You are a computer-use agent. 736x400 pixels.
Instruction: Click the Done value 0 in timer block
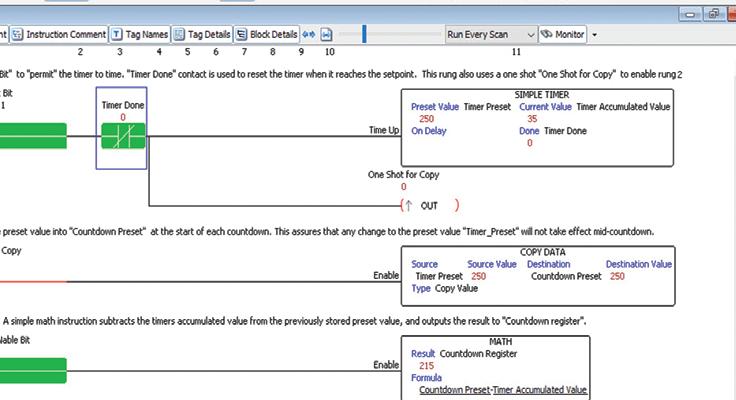[529, 143]
